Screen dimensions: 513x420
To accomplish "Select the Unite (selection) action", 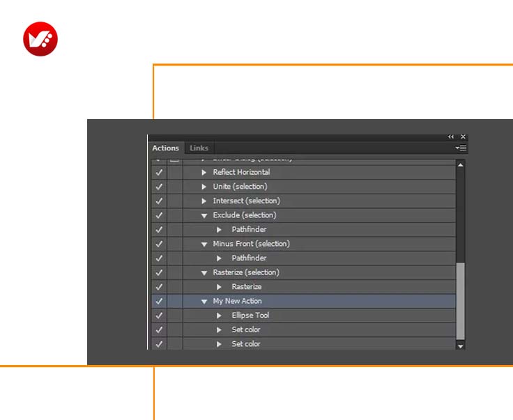I will 240,187.
